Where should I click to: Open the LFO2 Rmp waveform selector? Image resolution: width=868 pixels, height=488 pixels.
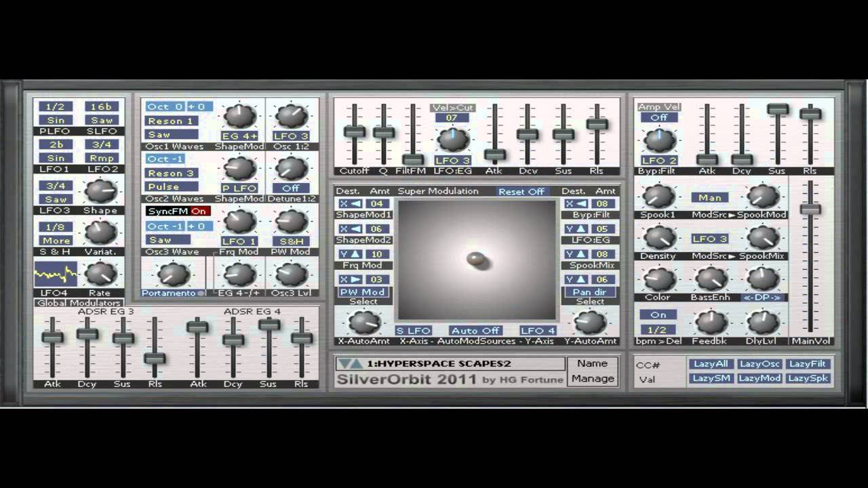tap(102, 159)
